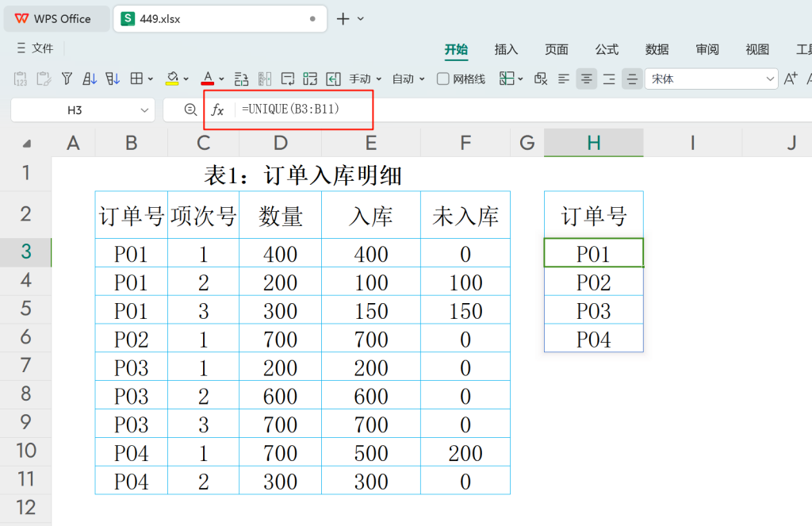Image resolution: width=812 pixels, height=526 pixels.
Task: Click the formula bar UNIQUE formula
Action: [290, 109]
